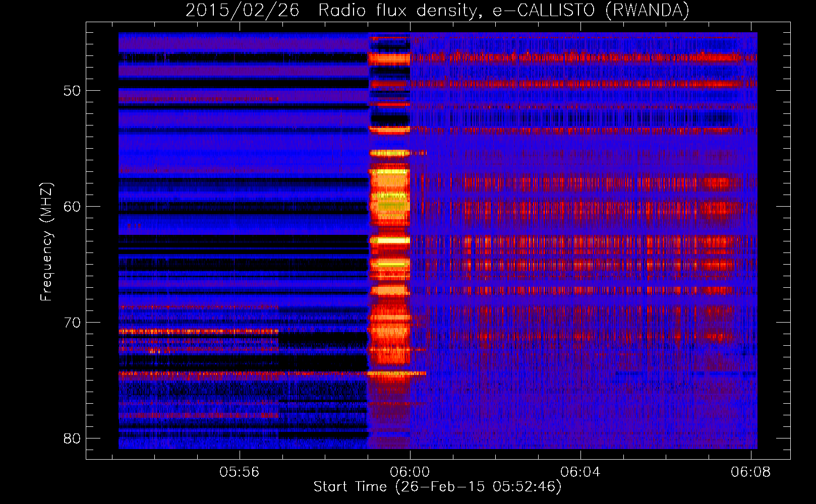The width and height of the screenshot is (816, 504).
Task: Click the 70 frequency tick label
Action: click(73, 323)
